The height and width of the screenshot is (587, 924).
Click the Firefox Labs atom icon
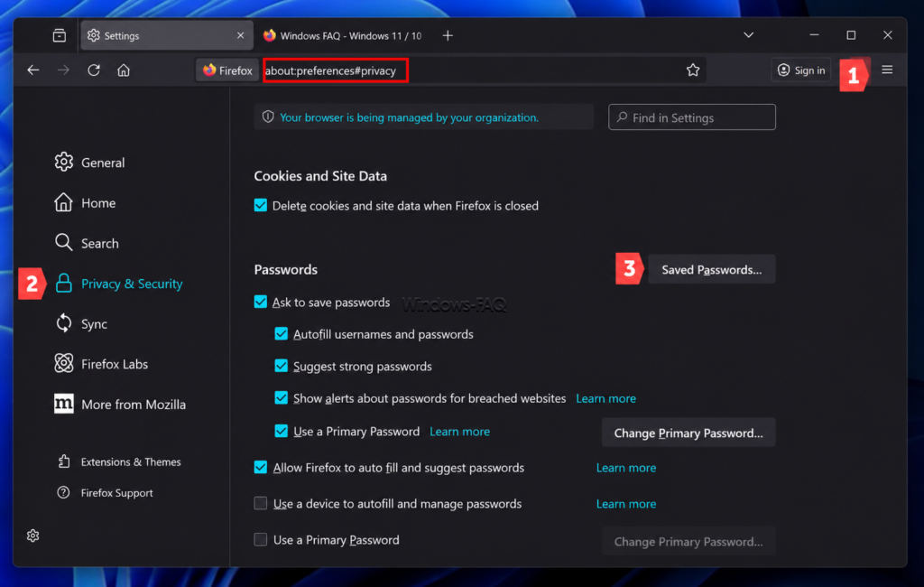(x=64, y=363)
